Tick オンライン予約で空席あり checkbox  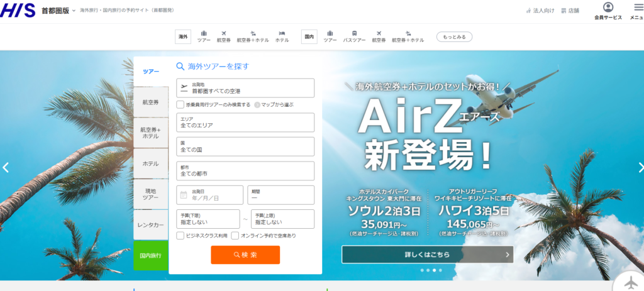pyautogui.click(x=235, y=236)
